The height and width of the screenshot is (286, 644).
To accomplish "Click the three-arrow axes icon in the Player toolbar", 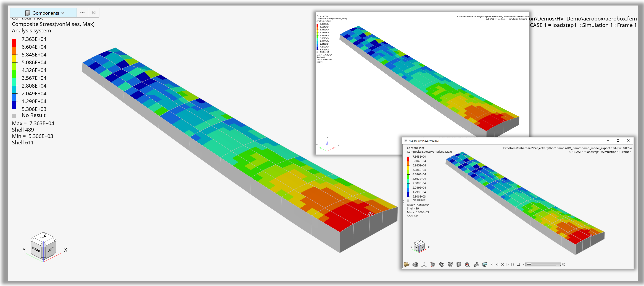I will (x=424, y=265).
